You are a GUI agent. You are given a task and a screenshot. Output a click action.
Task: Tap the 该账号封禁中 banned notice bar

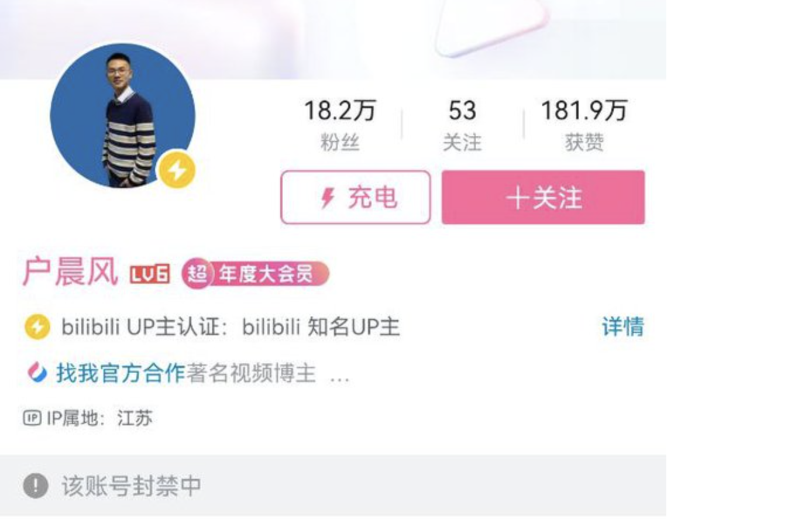pos(333,486)
